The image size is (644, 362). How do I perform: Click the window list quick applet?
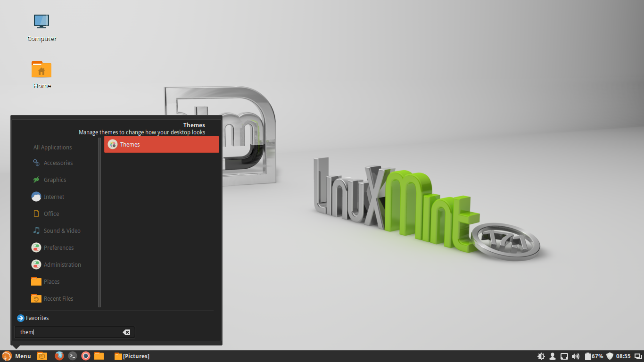click(x=638, y=356)
